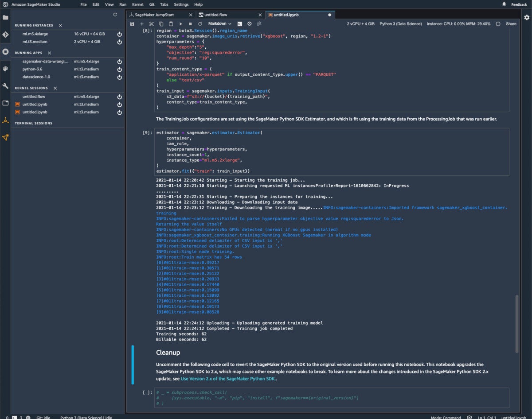The height and width of the screenshot is (419, 532).
Task: Shut down all running apps
Action: tap(50, 53)
